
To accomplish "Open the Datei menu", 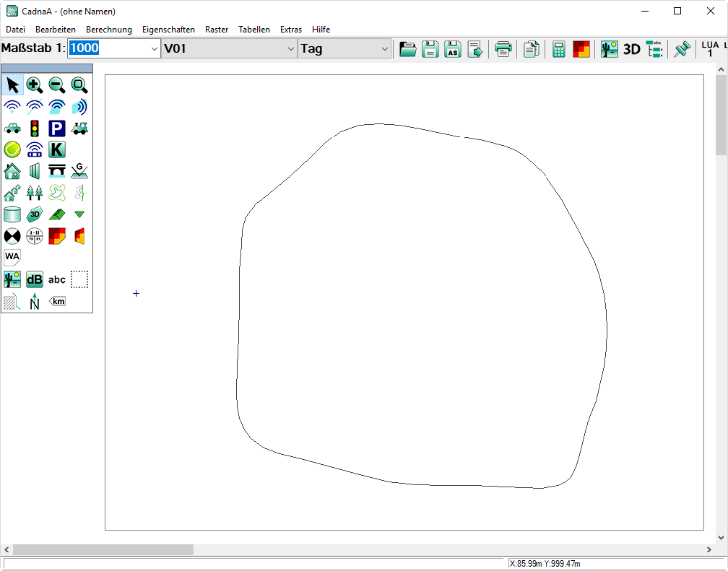I will pyautogui.click(x=15, y=30).
